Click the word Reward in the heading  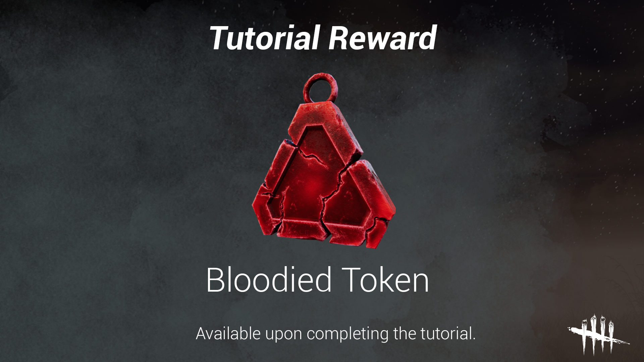click(x=382, y=38)
